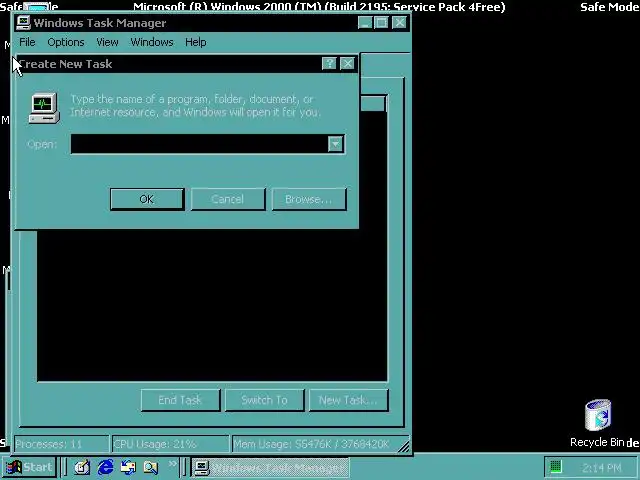The image size is (640, 480).
Task: Minimize the Windows Task Manager window
Action: [365, 22]
